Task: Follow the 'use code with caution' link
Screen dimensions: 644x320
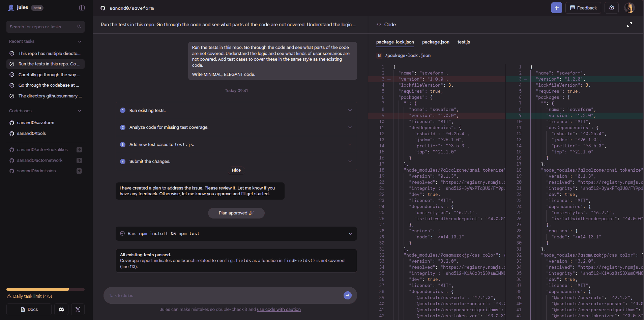Action: click(279, 310)
